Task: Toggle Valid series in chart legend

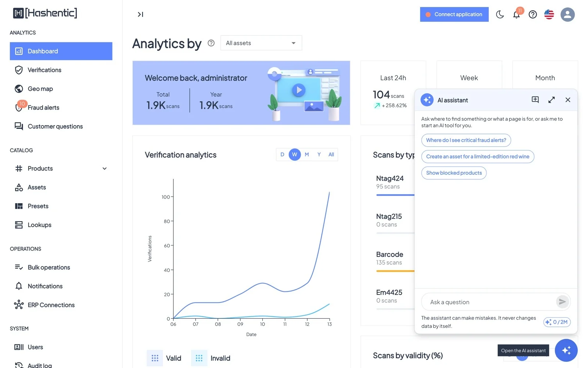Action: [164, 358]
